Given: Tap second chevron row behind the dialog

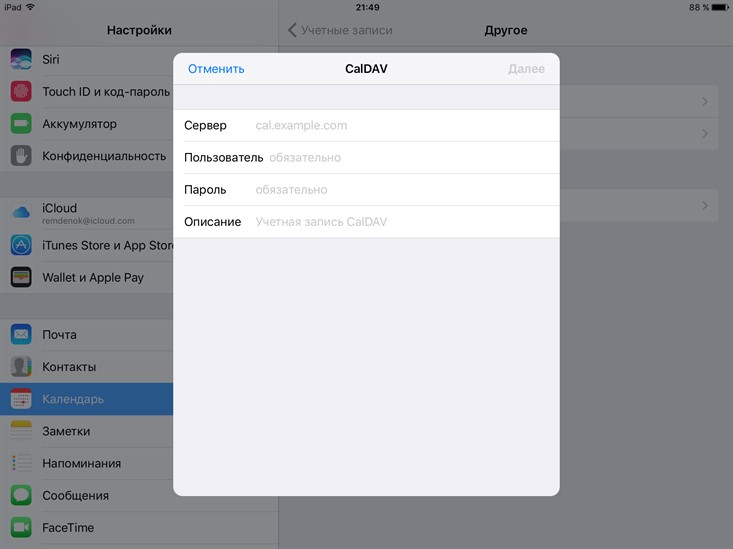Looking at the screenshot, I should click(639, 134).
